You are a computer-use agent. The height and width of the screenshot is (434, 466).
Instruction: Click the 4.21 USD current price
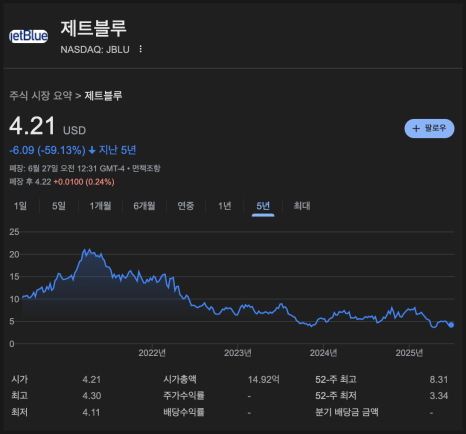(48, 126)
